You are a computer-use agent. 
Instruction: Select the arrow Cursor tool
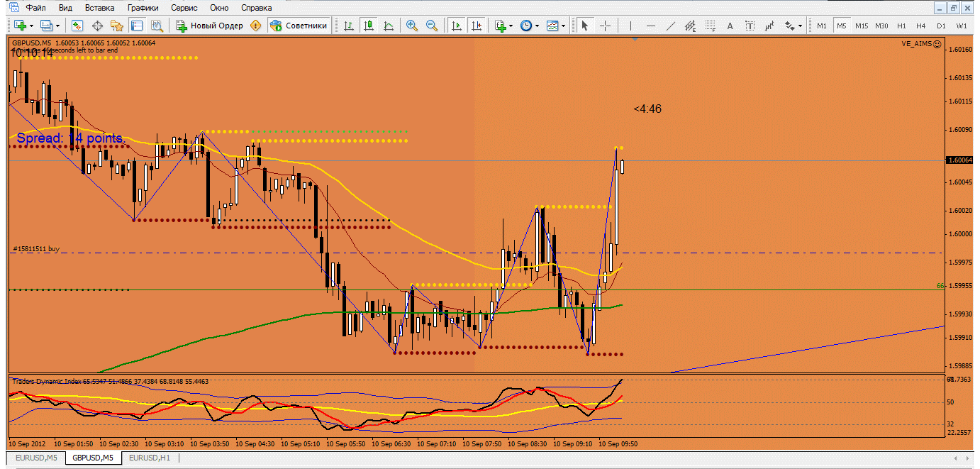[585, 26]
